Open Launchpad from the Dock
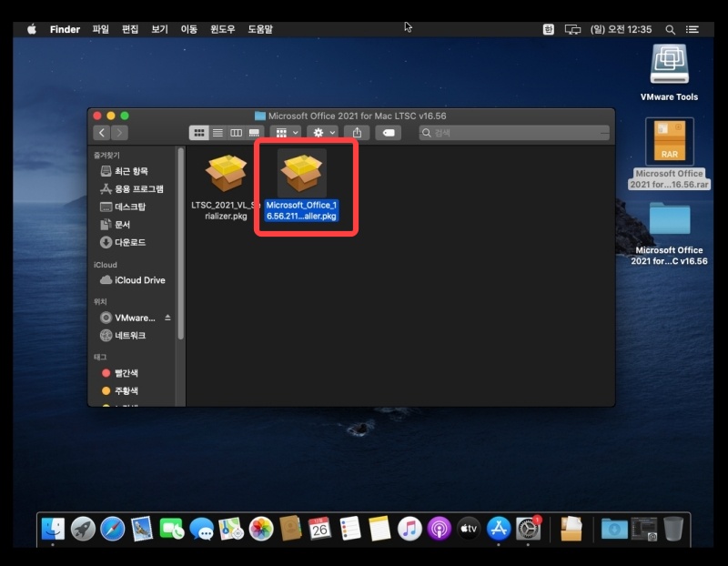 (83, 529)
